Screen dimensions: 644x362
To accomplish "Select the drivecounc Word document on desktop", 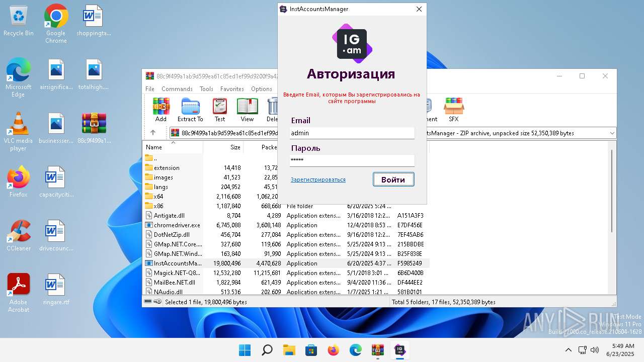I will coord(56,235).
